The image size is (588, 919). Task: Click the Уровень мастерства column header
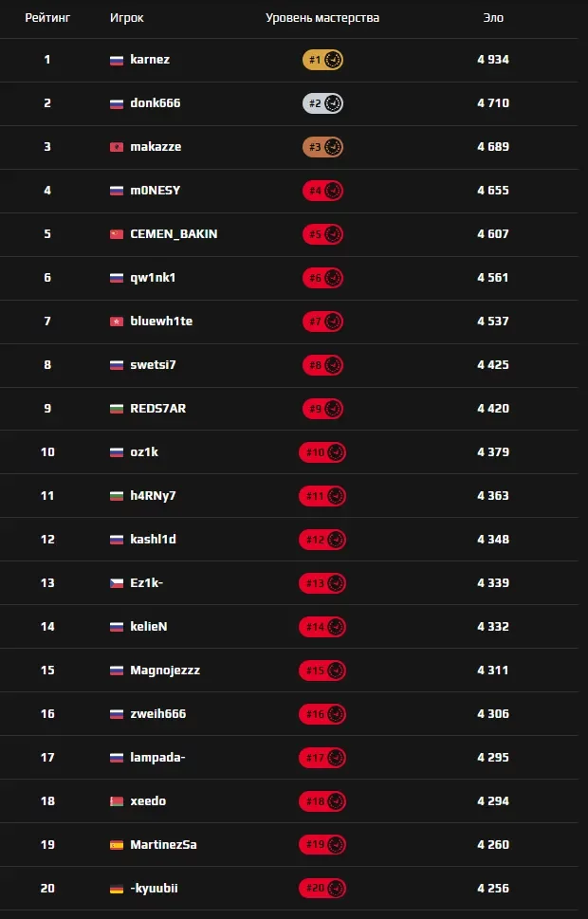[x=322, y=18]
